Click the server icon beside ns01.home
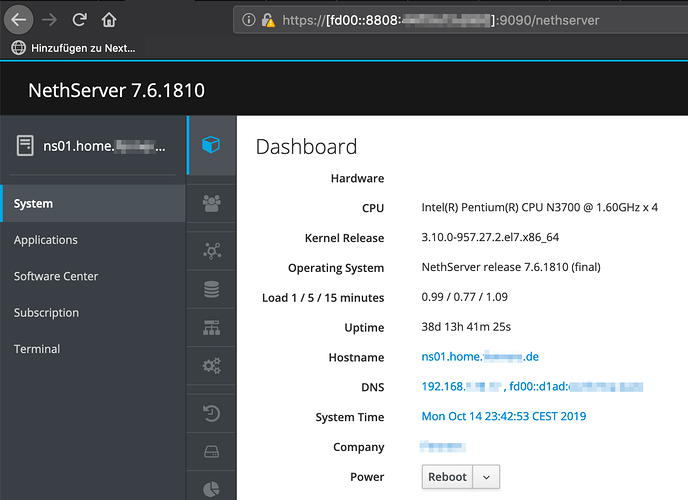 25,146
